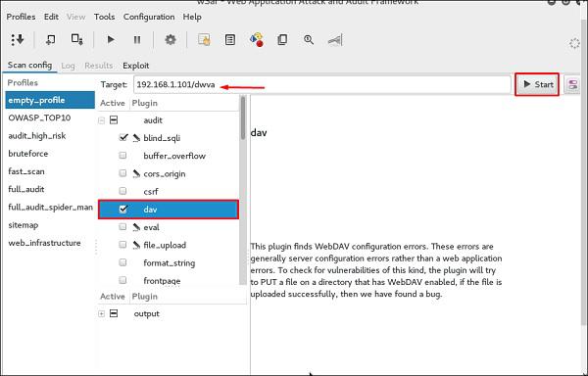Start the scan with Start button
This screenshot has height=376, width=588.
pos(537,84)
